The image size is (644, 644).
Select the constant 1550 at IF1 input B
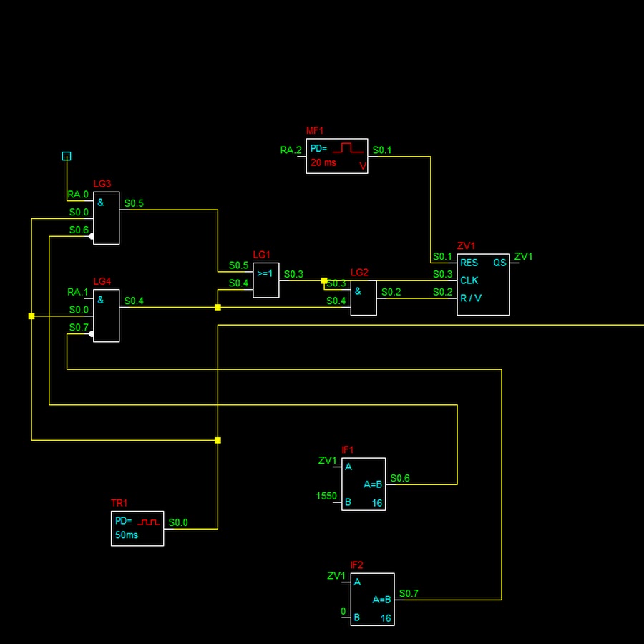point(326,496)
